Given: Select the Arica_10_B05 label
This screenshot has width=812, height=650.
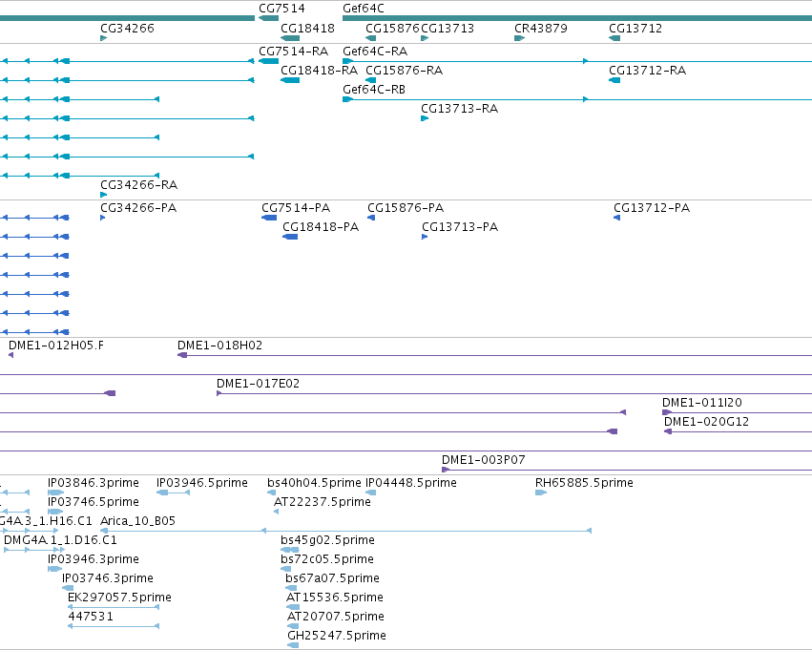Looking at the screenshot, I should tap(137, 521).
